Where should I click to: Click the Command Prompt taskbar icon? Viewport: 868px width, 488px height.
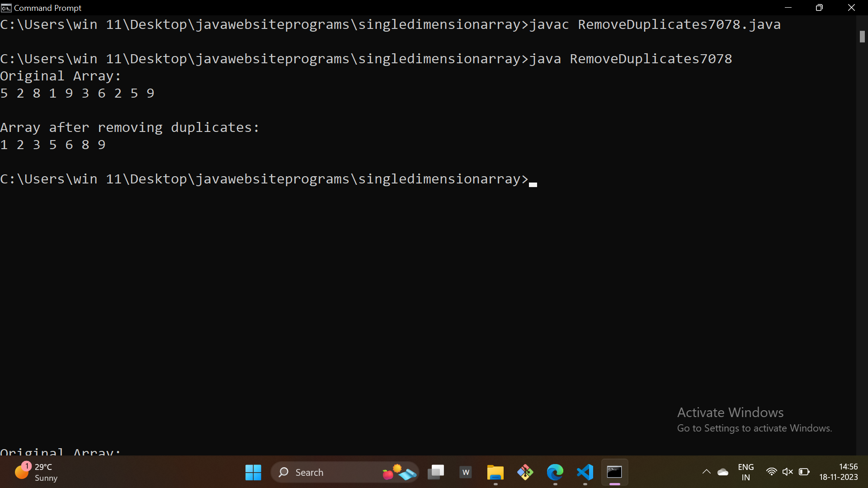pos(614,472)
